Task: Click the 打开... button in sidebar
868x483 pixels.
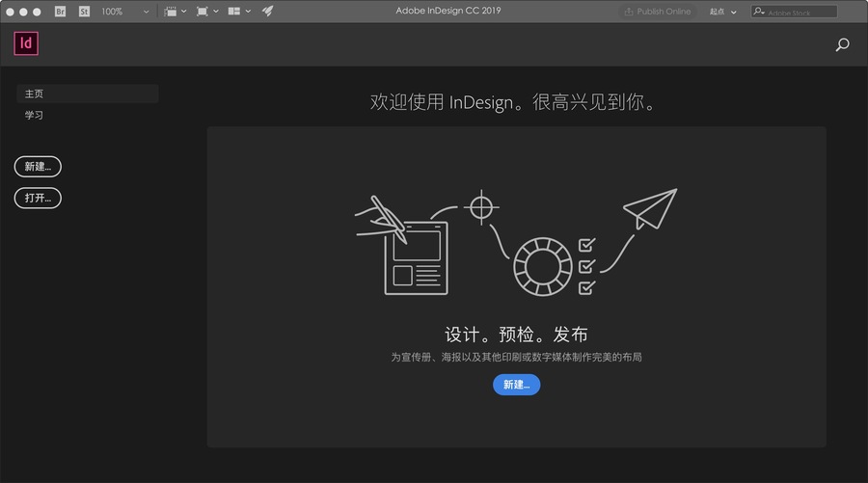Action: pos(38,198)
